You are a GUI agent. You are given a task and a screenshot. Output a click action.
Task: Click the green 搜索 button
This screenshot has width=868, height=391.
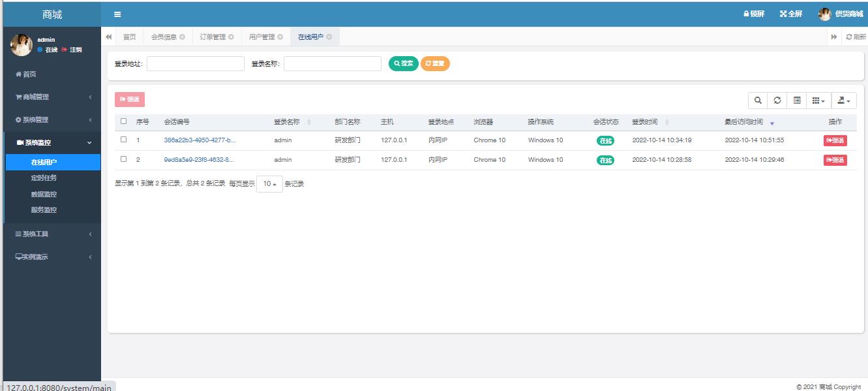[x=403, y=63]
